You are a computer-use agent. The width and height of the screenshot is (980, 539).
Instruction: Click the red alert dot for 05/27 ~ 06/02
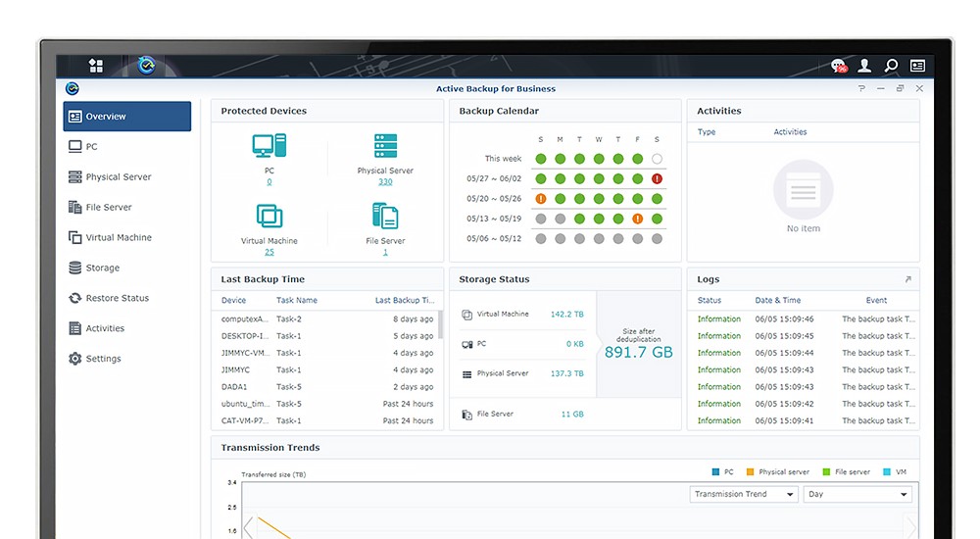point(657,178)
